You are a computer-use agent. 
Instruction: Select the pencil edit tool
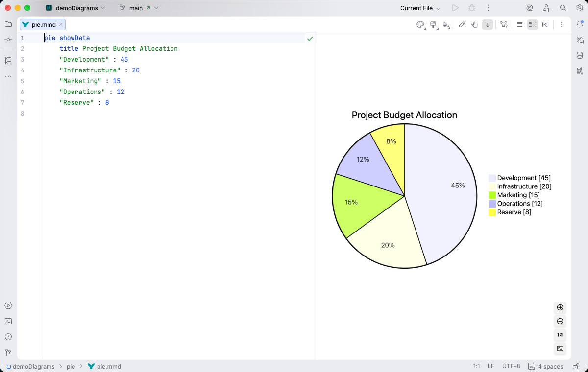click(x=462, y=24)
